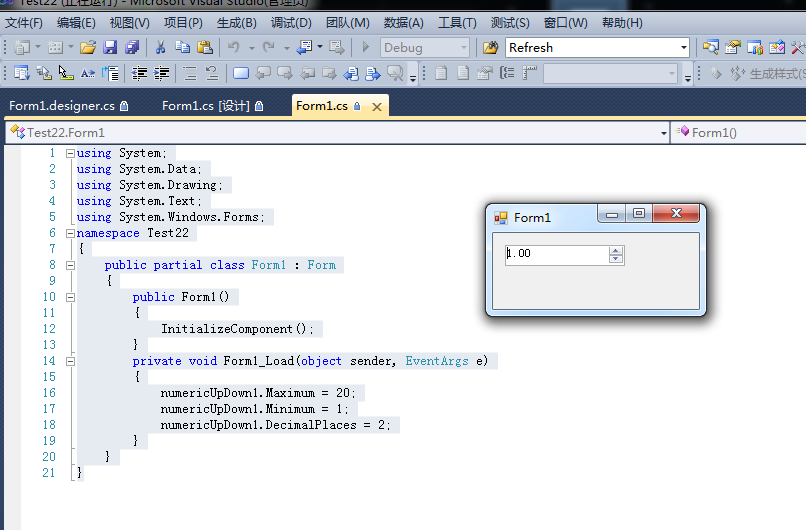The height and width of the screenshot is (530, 806).
Task: Click the Increase Line Indent icon
Action: click(161, 74)
